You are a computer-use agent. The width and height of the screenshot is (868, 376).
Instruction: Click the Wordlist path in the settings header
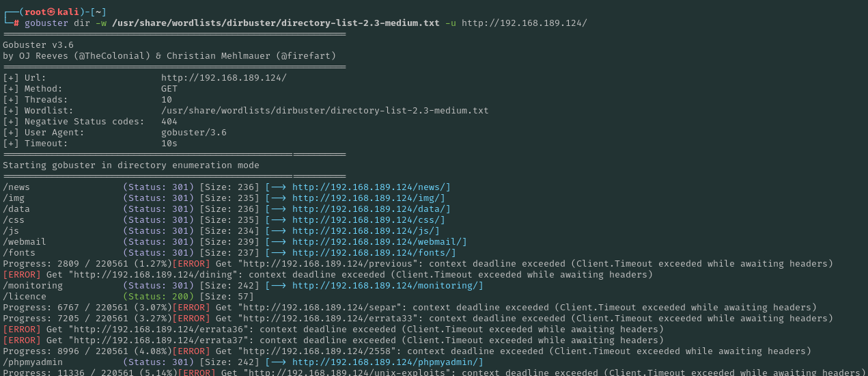click(x=324, y=111)
